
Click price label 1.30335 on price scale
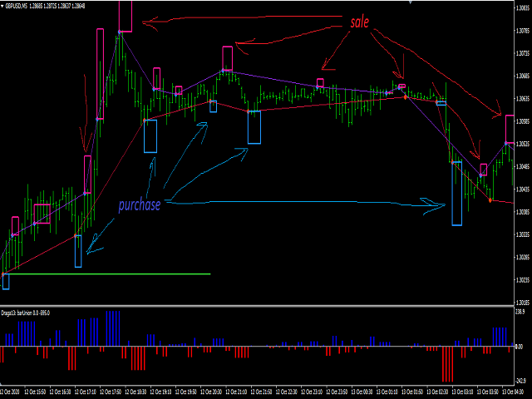pos(523,234)
